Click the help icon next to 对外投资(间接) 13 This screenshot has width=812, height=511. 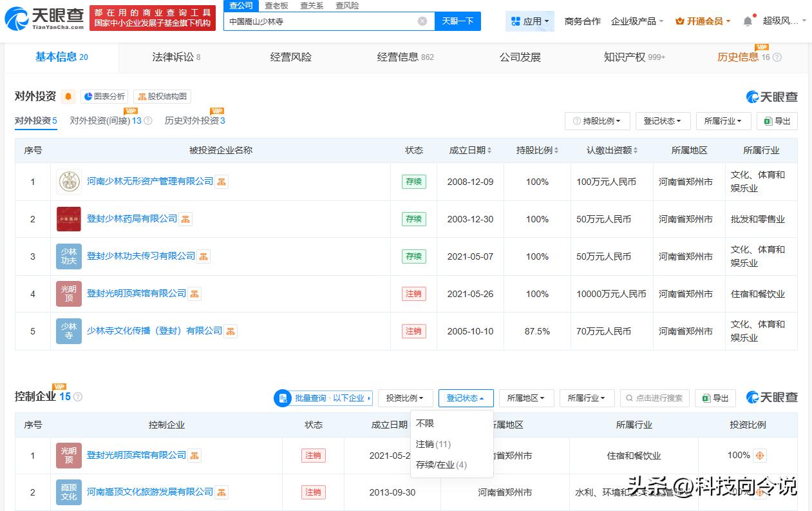(148, 121)
